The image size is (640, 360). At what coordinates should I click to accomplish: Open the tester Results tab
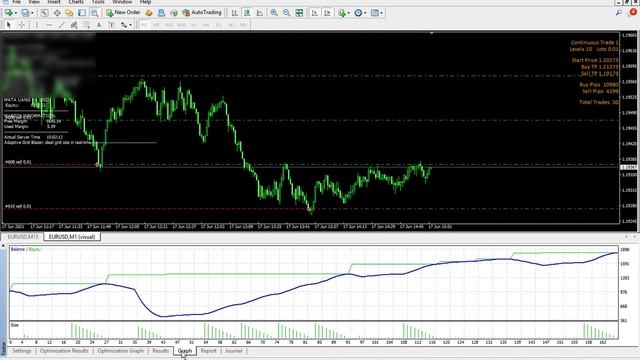click(x=160, y=351)
